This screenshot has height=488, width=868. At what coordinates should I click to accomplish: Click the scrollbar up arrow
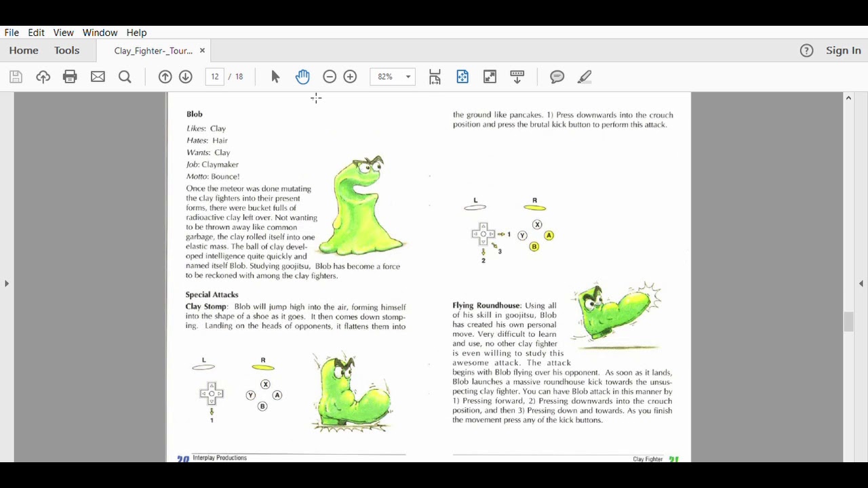[848, 98]
